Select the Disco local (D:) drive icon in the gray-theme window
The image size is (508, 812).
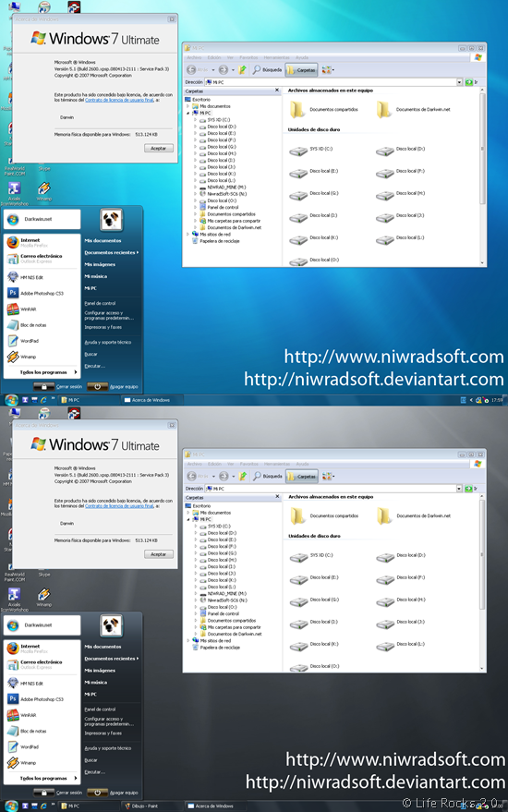coord(385,557)
